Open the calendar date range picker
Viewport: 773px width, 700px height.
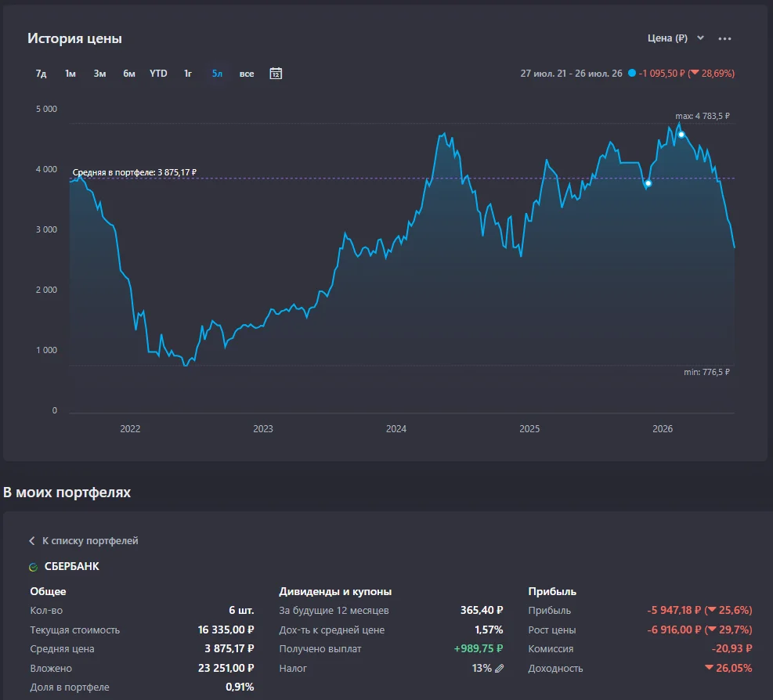pos(276,74)
